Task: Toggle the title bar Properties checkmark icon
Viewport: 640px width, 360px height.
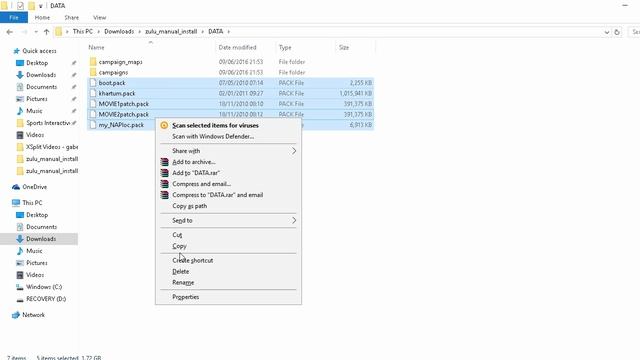Action: point(20,6)
